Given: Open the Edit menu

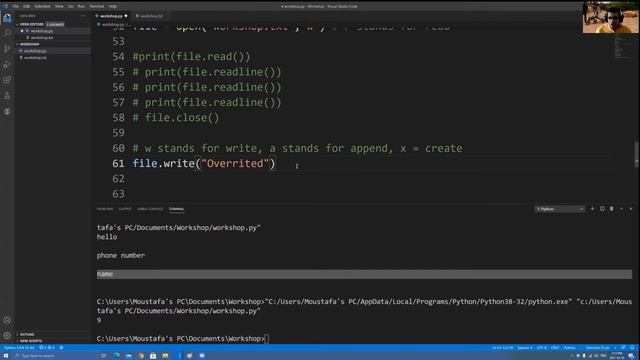Looking at the screenshot, I should [27, 7].
